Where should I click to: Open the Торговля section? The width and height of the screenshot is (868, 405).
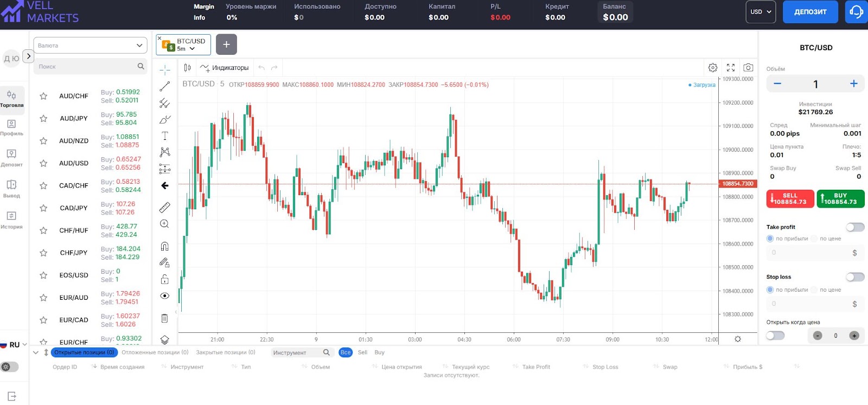pyautogui.click(x=12, y=99)
